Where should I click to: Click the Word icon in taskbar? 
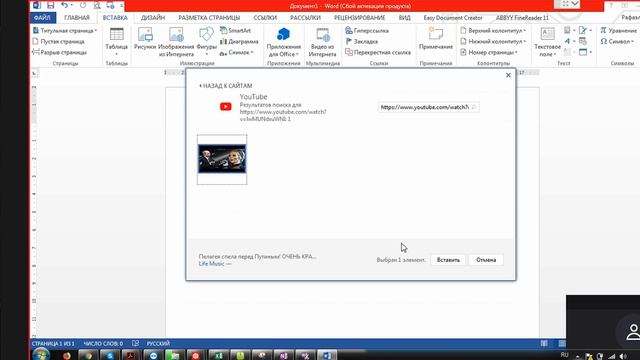(x=327, y=356)
